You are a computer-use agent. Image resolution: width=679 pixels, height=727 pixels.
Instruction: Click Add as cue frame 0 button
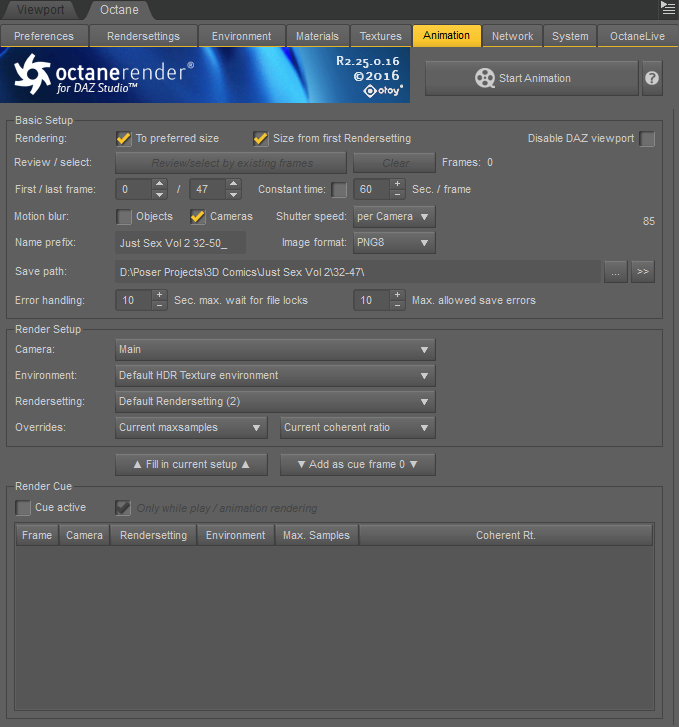pyautogui.click(x=358, y=465)
